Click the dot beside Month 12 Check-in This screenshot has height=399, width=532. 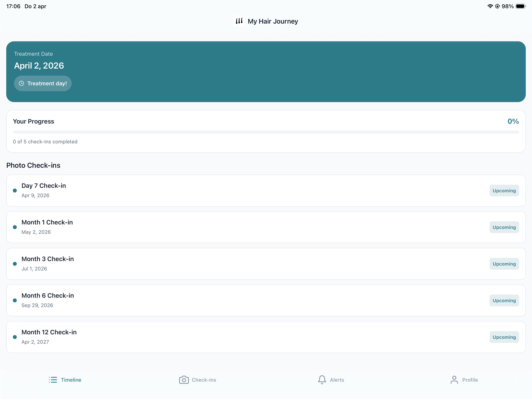(x=15, y=337)
